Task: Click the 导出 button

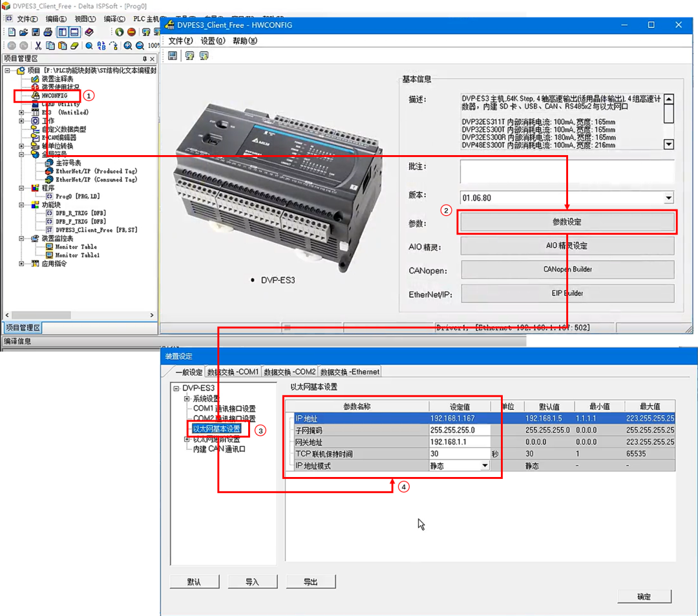Action: [x=310, y=582]
